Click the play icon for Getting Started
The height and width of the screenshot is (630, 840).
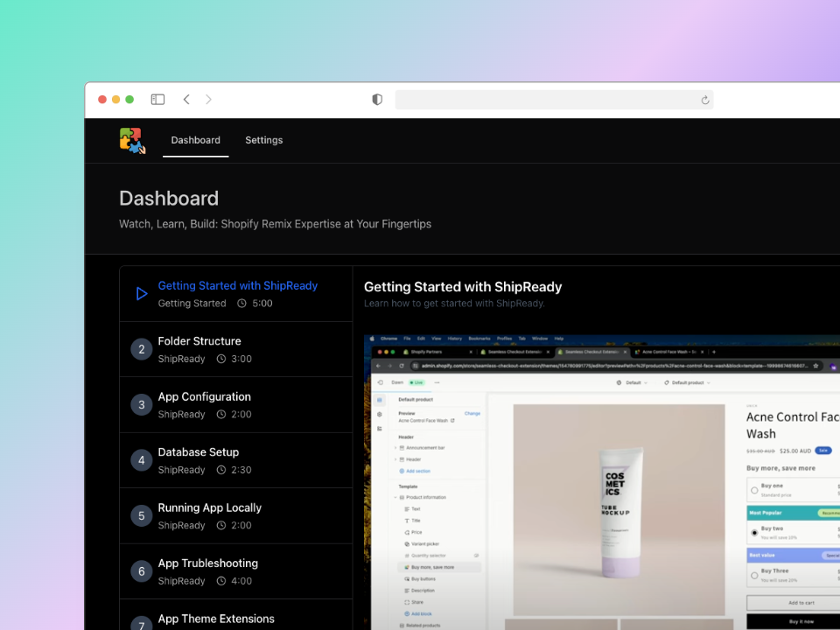142,294
